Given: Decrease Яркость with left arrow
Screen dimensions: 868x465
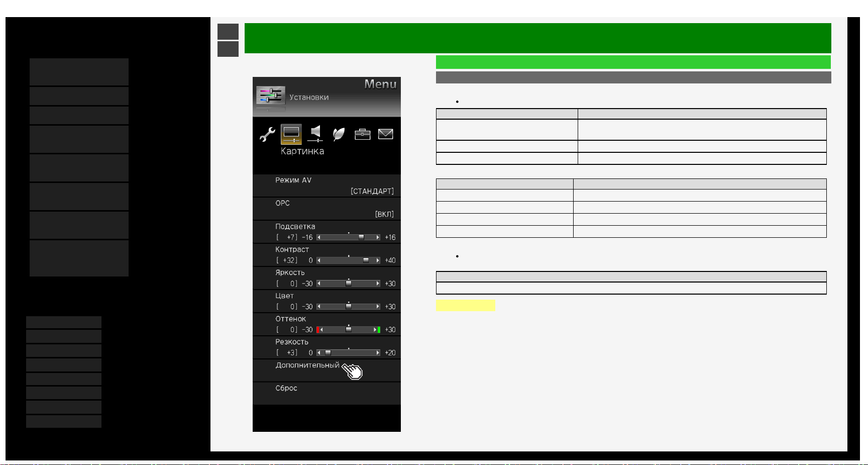Looking at the screenshot, I should click(319, 284).
